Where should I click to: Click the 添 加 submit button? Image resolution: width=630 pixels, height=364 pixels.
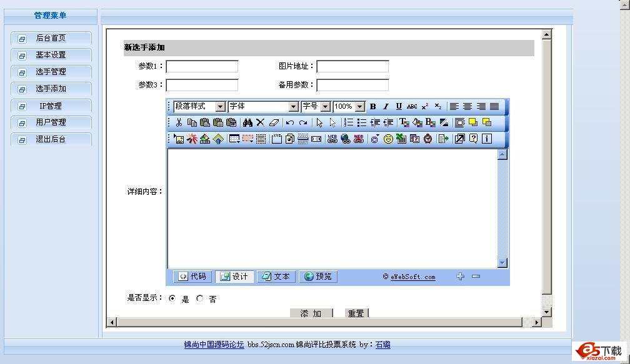click(311, 313)
